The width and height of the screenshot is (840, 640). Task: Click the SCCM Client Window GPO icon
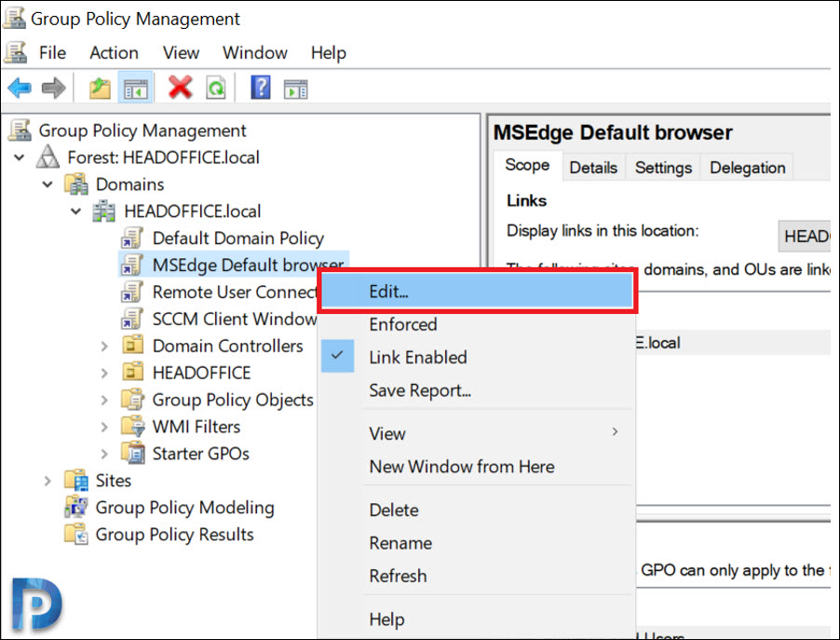pyautogui.click(x=132, y=319)
